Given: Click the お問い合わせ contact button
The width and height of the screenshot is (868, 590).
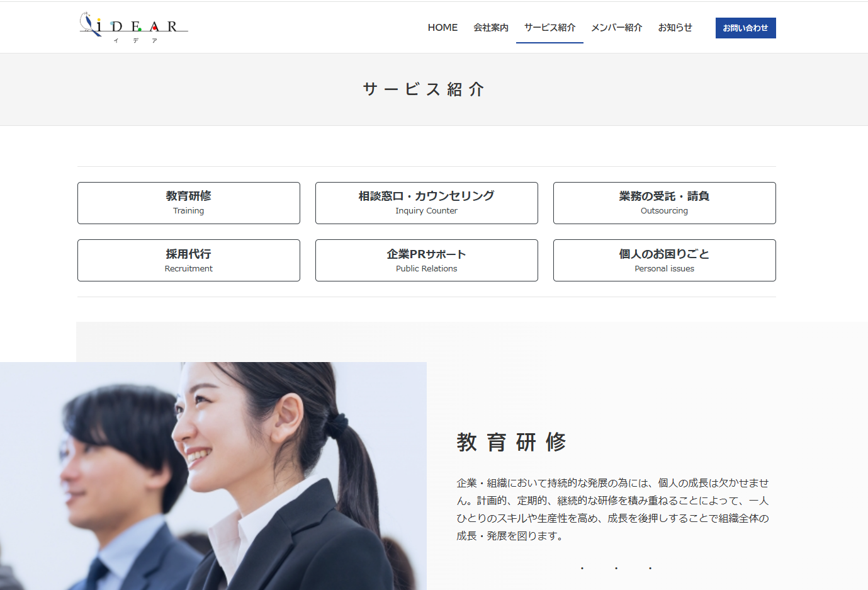Looking at the screenshot, I should tap(745, 28).
